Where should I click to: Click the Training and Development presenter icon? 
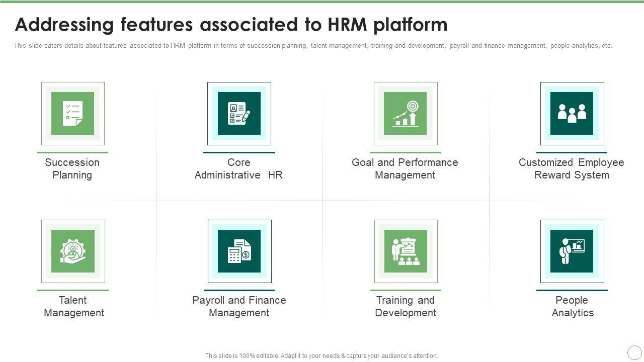click(406, 251)
